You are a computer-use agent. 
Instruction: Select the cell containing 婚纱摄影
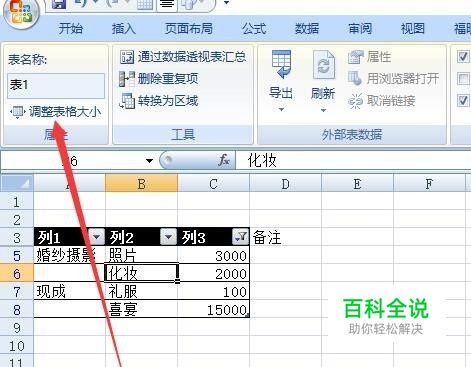(69, 255)
